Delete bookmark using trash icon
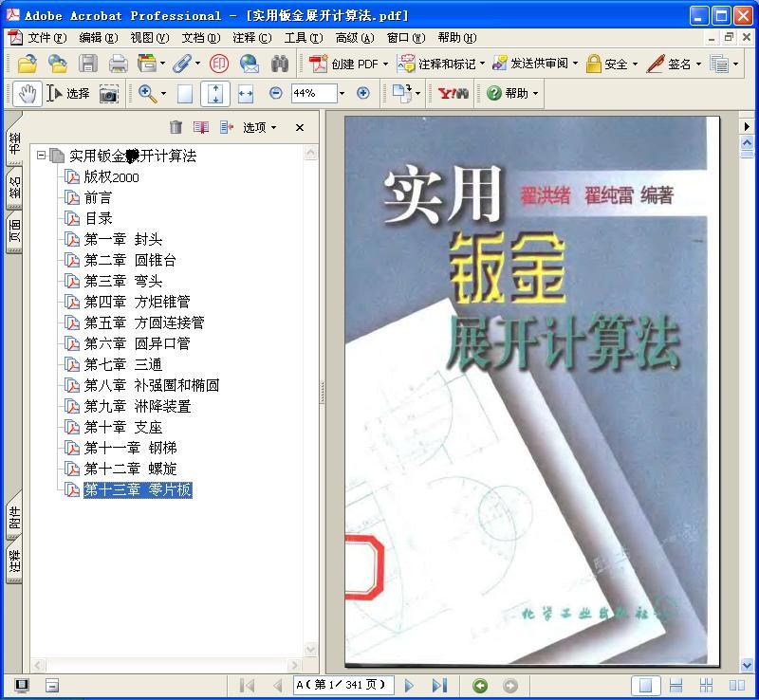Screen dimensions: 759x700 pos(176,126)
